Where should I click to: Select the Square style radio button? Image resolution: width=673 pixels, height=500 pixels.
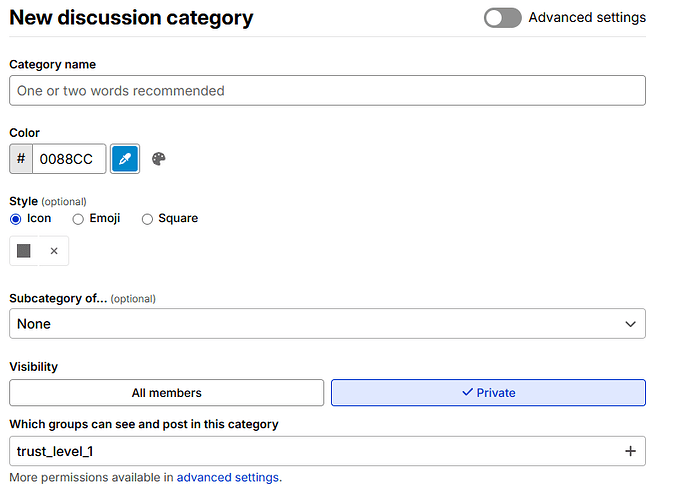(147, 219)
